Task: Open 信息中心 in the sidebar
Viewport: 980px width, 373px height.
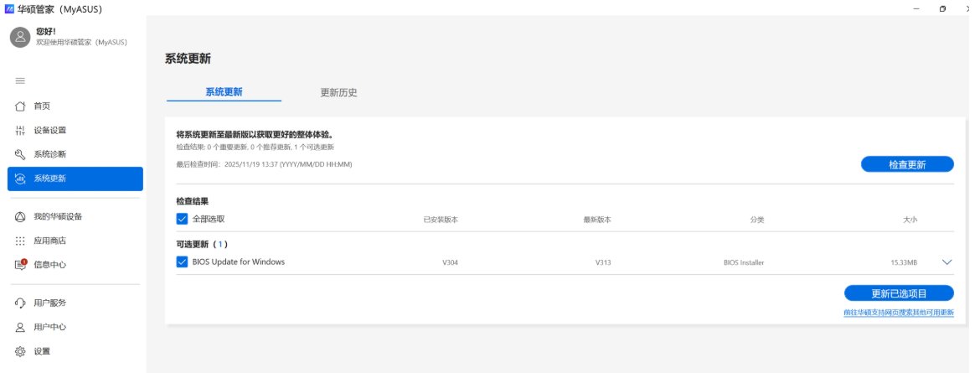Action: (x=75, y=265)
